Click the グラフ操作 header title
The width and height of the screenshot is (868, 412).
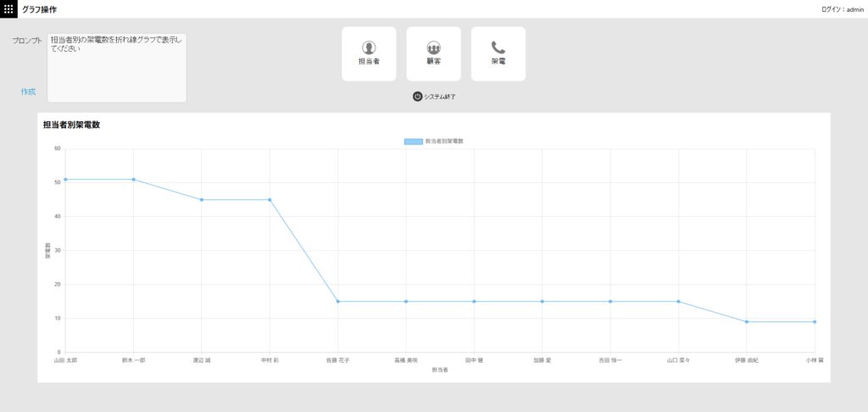pyautogui.click(x=40, y=9)
